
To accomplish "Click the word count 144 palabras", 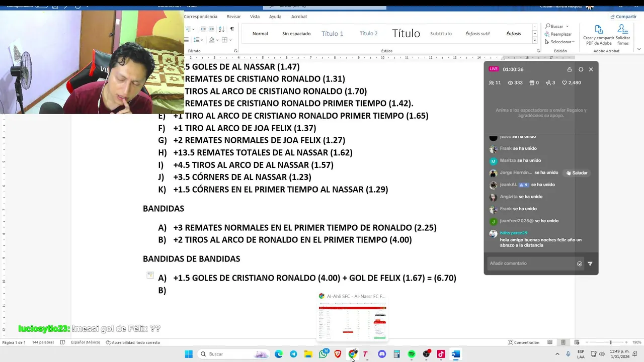I will 43,342.
